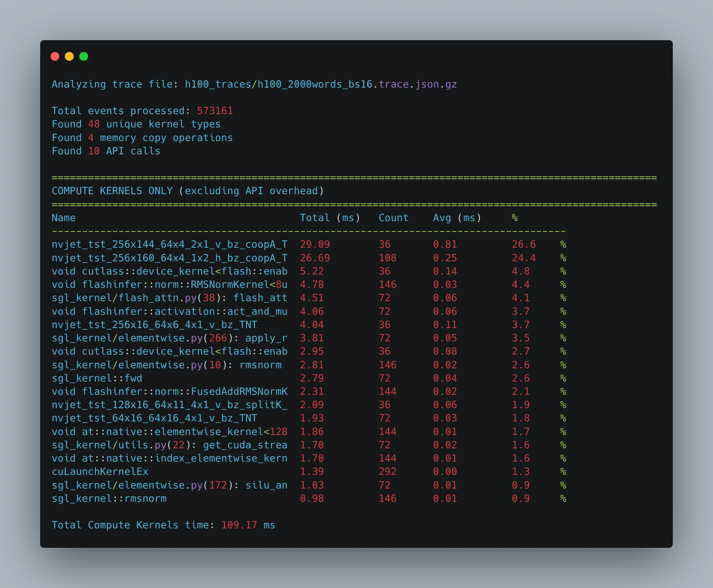Click the sgl_kernel/utils.py(22) get_cuda_strea entry
This screenshot has height=588, width=713.
click(169, 445)
